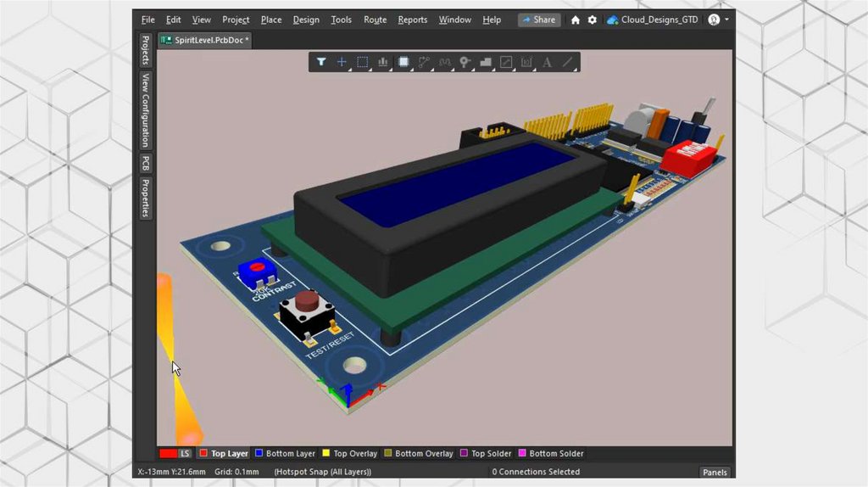Choose the place component chip icon

pos(403,62)
